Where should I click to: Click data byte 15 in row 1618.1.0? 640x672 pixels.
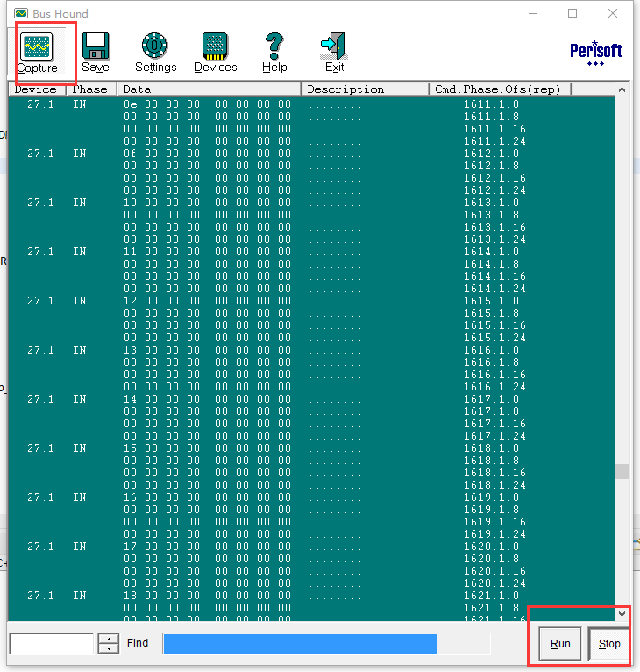[x=131, y=448]
